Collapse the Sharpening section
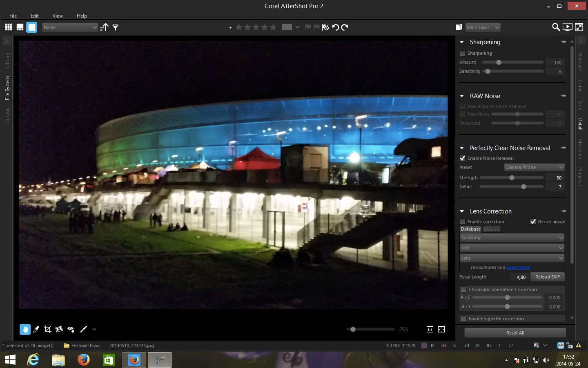Screen dimensions: 588x368 click(462, 42)
